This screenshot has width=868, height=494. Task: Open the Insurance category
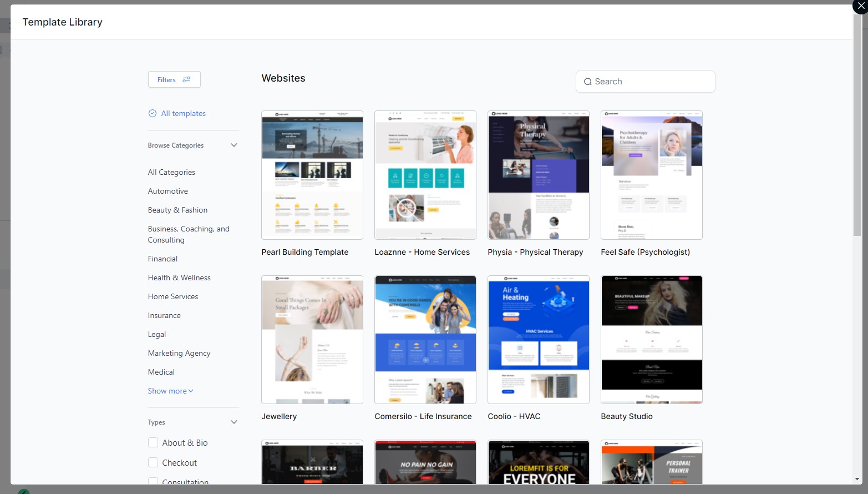click(164, 315)
